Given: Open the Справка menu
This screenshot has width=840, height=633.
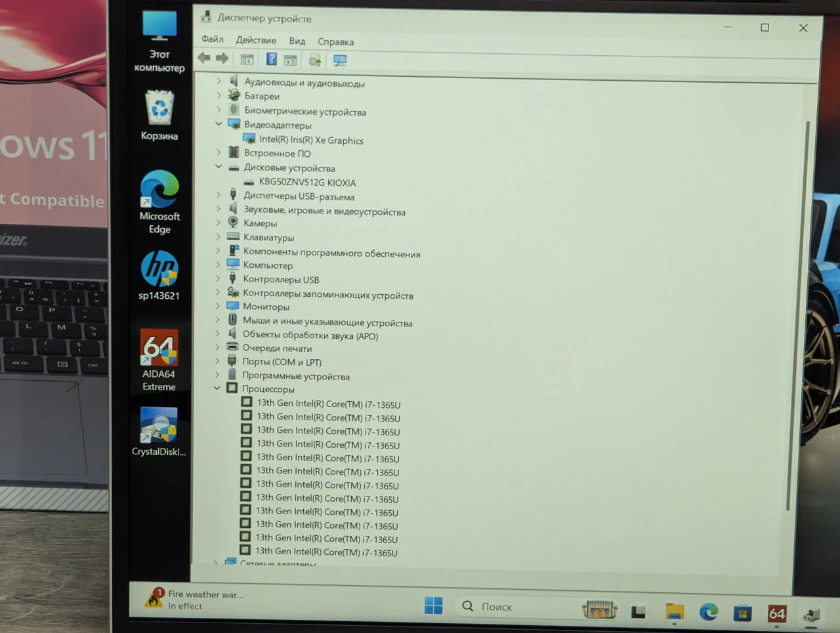Looking at the screenshot, I should 336,41.
